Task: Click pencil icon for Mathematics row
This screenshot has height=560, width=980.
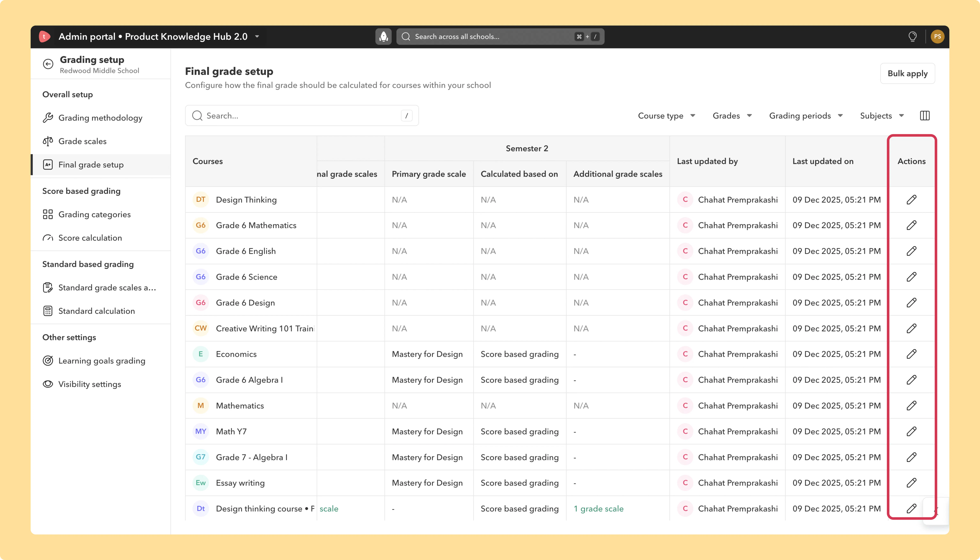Action: pyautogui.click(x=911, y=406)
